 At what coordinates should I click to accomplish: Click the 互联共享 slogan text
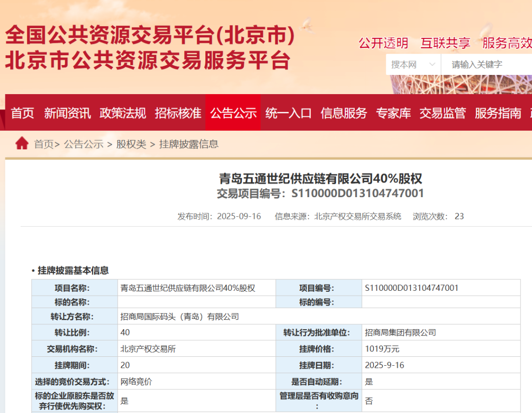pos(445,43)
